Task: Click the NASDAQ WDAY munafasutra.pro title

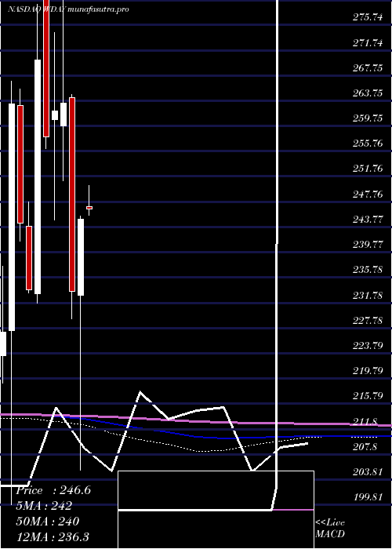Action: click(68, 9)
